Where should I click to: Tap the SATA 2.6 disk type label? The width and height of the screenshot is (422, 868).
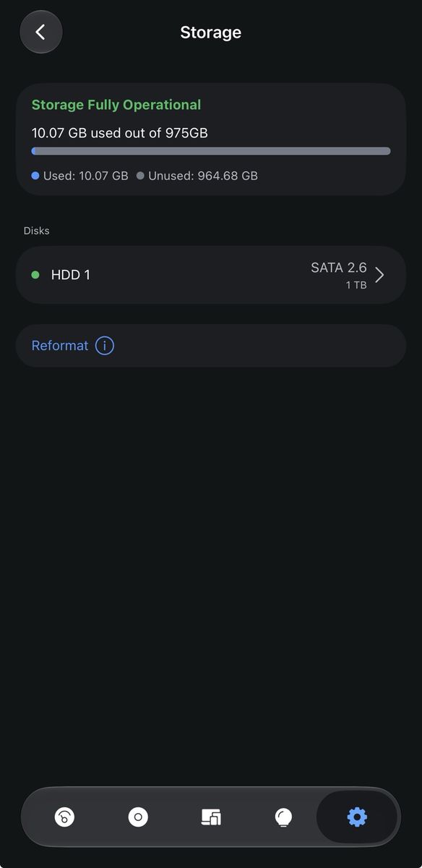point(339,268)
